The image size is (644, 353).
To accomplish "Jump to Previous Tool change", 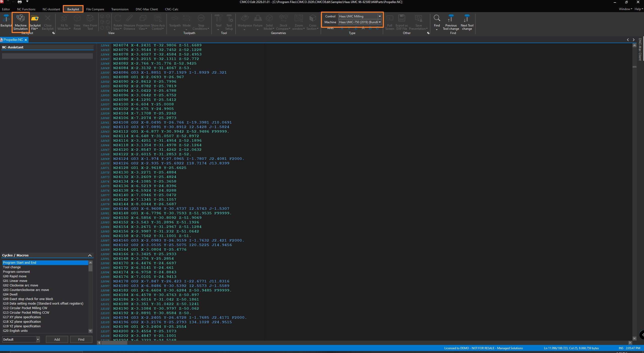I will 451,22.
